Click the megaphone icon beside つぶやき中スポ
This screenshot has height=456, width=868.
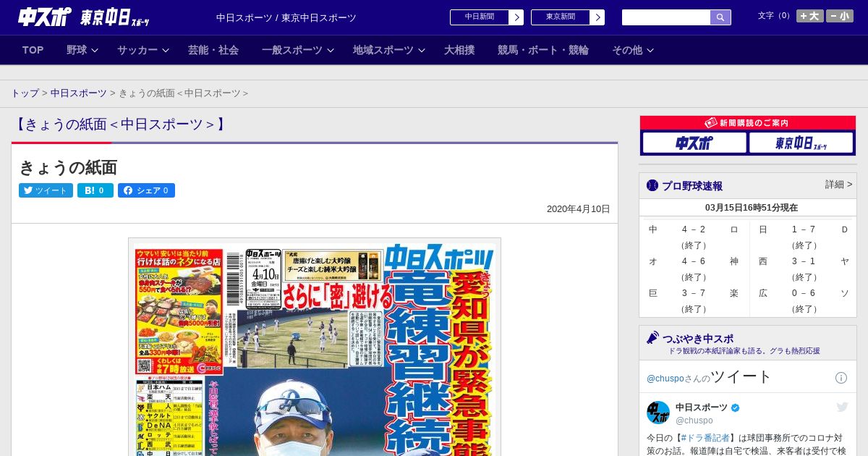652,338
